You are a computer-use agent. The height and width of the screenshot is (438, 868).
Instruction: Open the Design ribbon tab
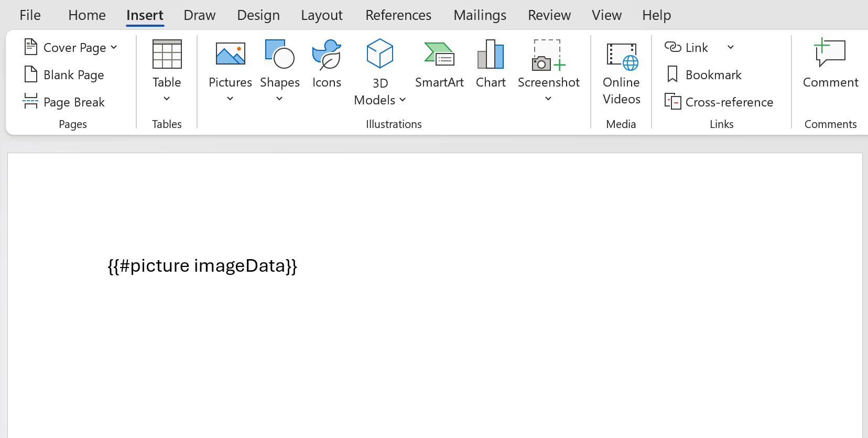(x=258, y=15)
